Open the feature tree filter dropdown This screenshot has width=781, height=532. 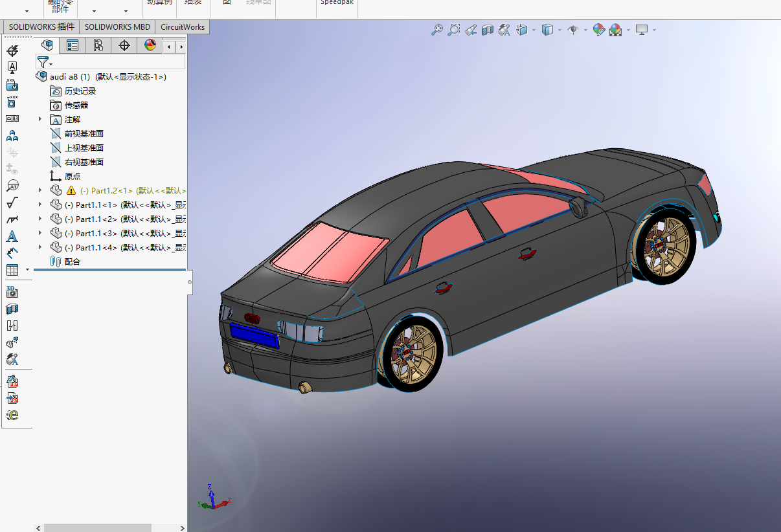point(45,62)
